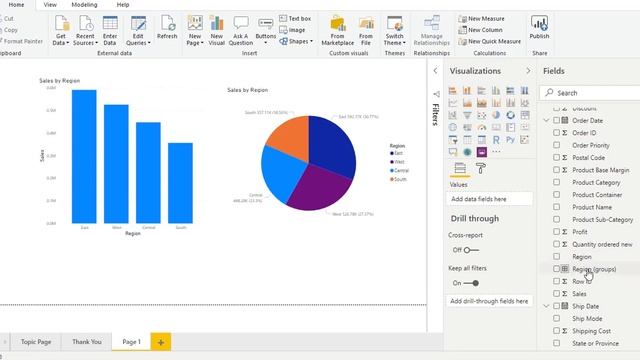640x360 pixels.
Task: Open the Help ribbon tab
Action: (x=123, y=5)
